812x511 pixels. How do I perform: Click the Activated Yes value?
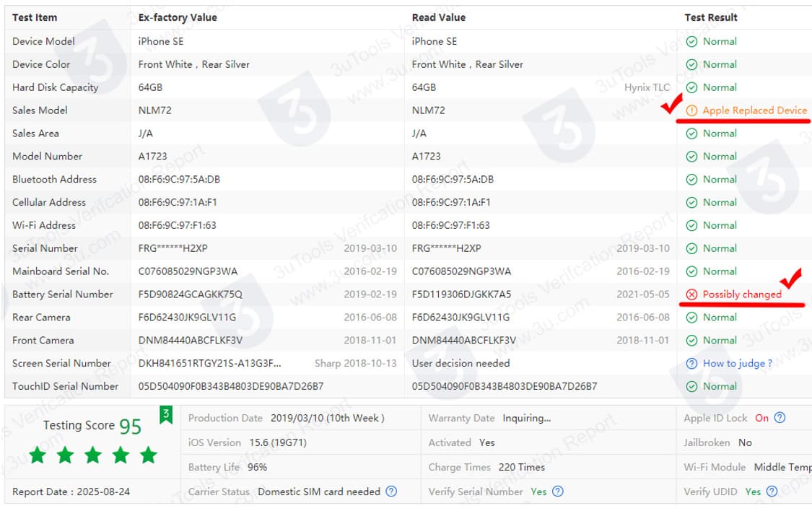486,442
